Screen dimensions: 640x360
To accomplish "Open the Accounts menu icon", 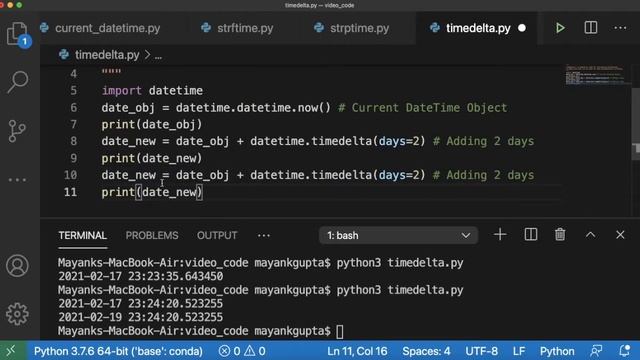I will point(17,266).
